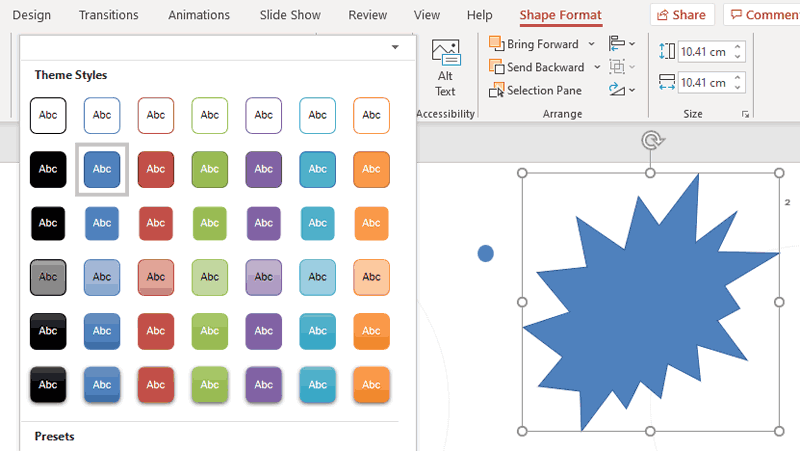Apply the orange filled style in row two
Image resolution: width=800 pixels, height=451 pixels.
point(371,169)
